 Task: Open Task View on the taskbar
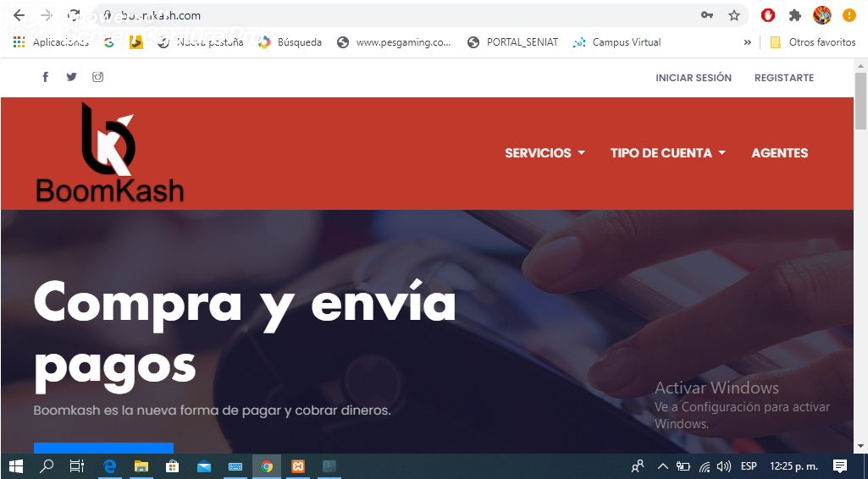tap(77, 466)
